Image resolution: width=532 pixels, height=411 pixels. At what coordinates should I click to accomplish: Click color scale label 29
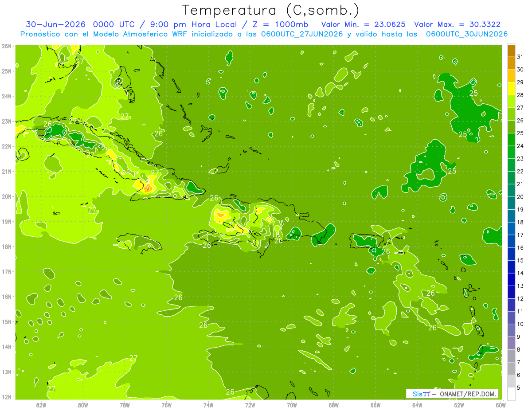[520, 82]
